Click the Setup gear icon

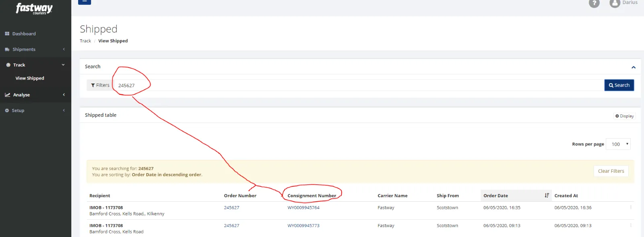click(7, 110)
